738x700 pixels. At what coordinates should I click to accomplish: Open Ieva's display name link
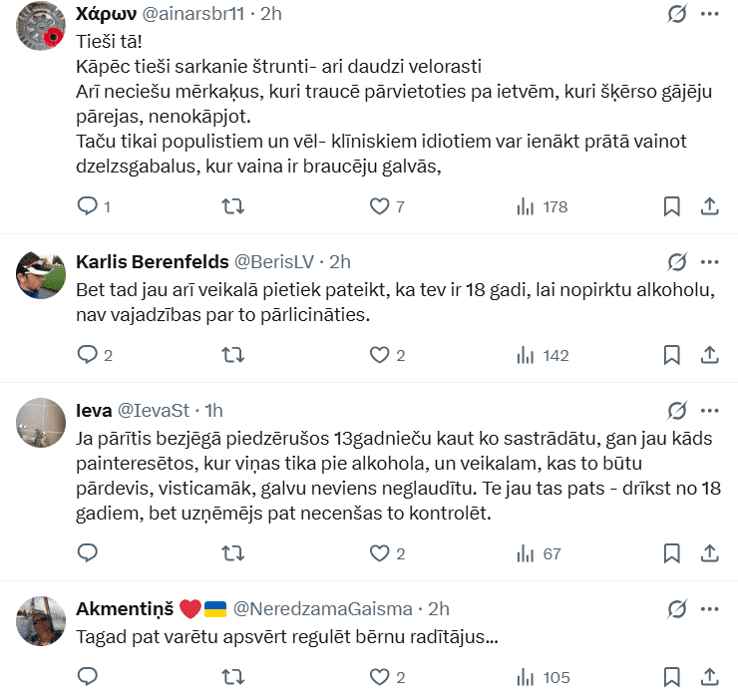tap(94, 410)
